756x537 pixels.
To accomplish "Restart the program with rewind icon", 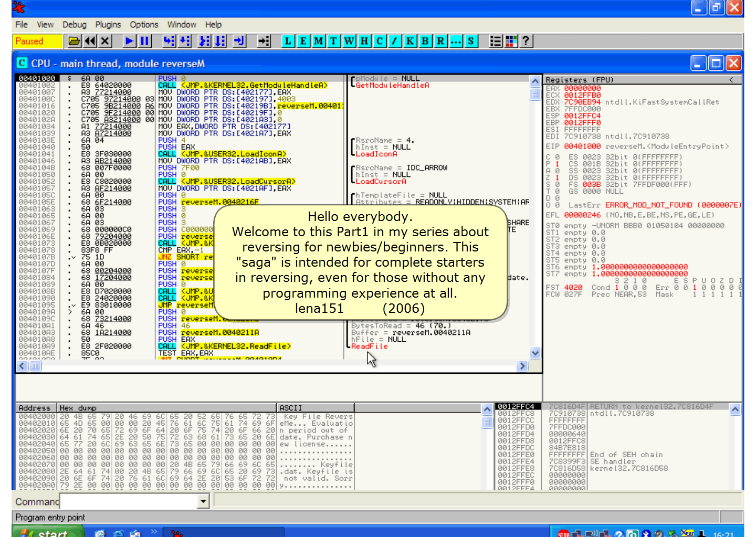I will tap(90, 41).
